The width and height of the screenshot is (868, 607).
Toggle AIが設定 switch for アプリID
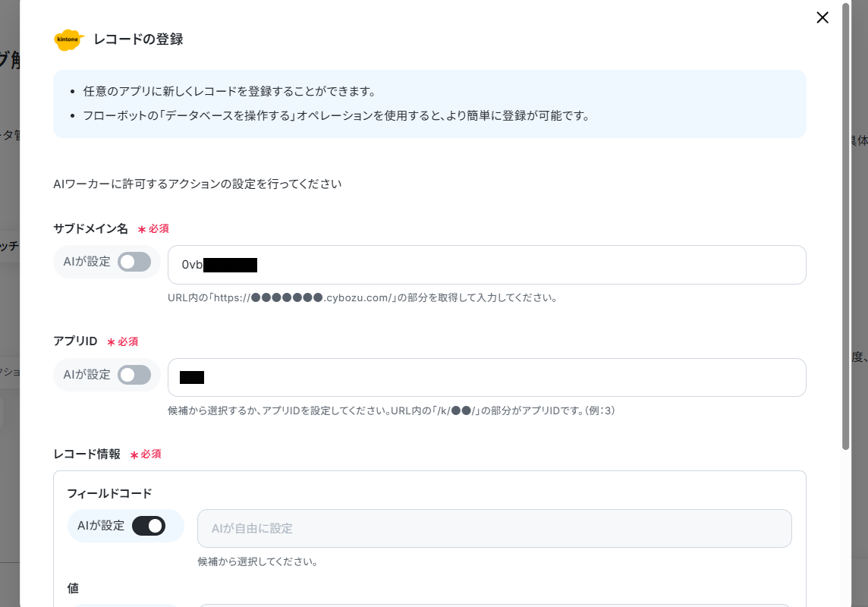click(x=134, y=375)
